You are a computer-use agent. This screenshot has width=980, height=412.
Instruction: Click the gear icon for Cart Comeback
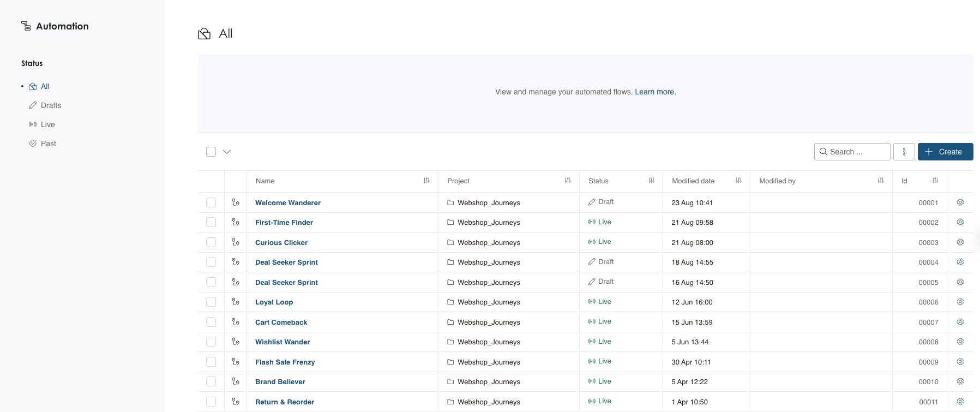click(x=960, y=322)
